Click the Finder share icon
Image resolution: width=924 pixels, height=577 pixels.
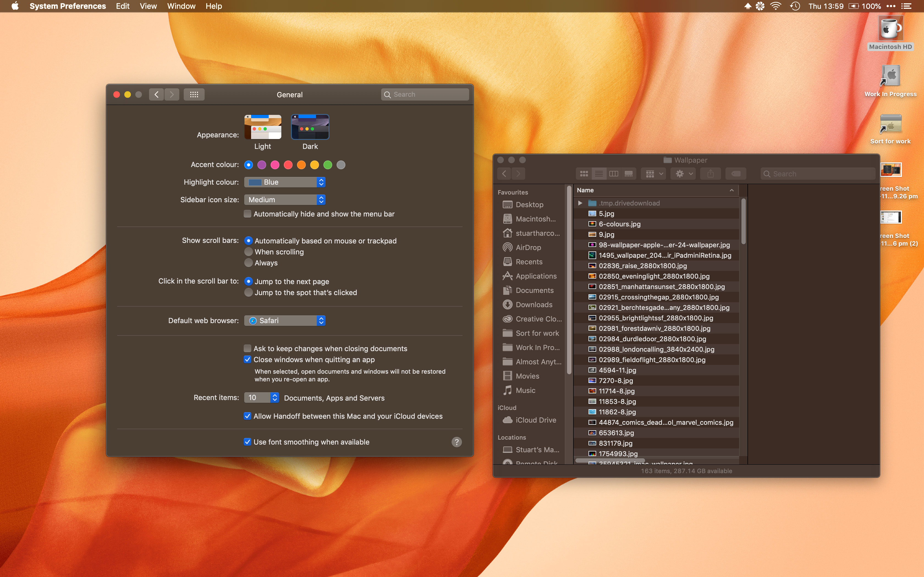(x=710, y=174)
